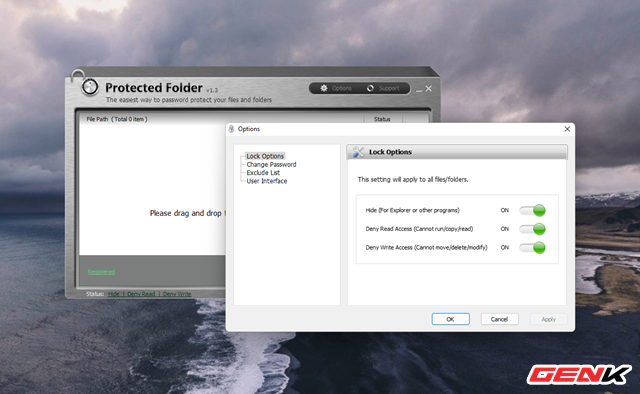Viewport: 640px width, 394px height.
Task: Close the Protected Folder window
Action: 429,88
